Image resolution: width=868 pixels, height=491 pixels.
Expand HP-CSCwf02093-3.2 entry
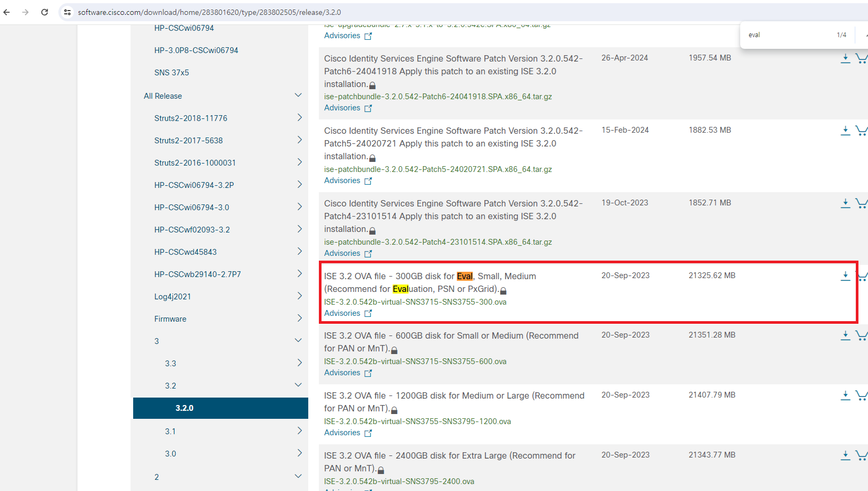(x=299, y=229)
